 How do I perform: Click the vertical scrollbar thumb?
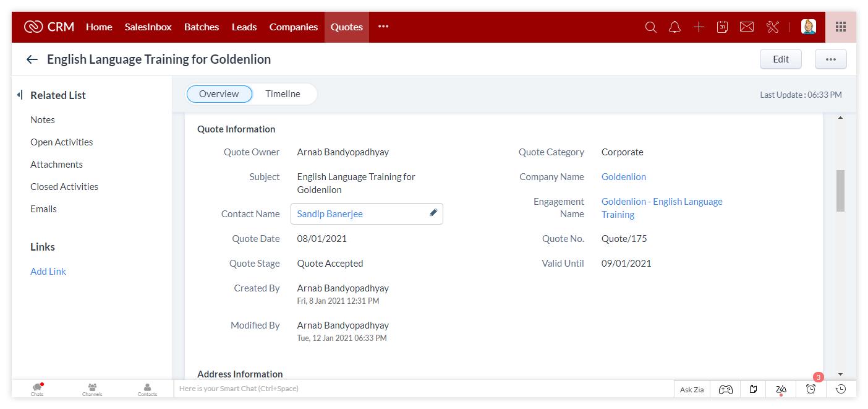pyautogui.click(x=840, y=191)
